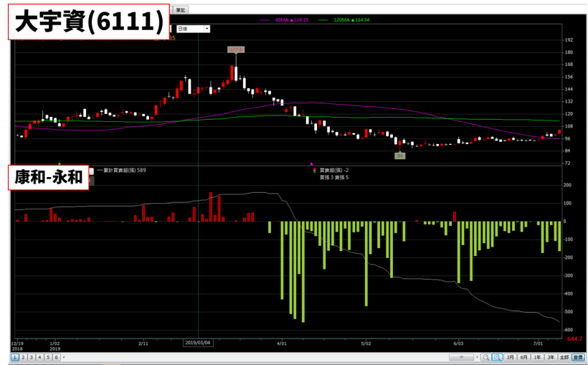Click the 累計買賣超(張) 589 legend

[x=121, y=170]
